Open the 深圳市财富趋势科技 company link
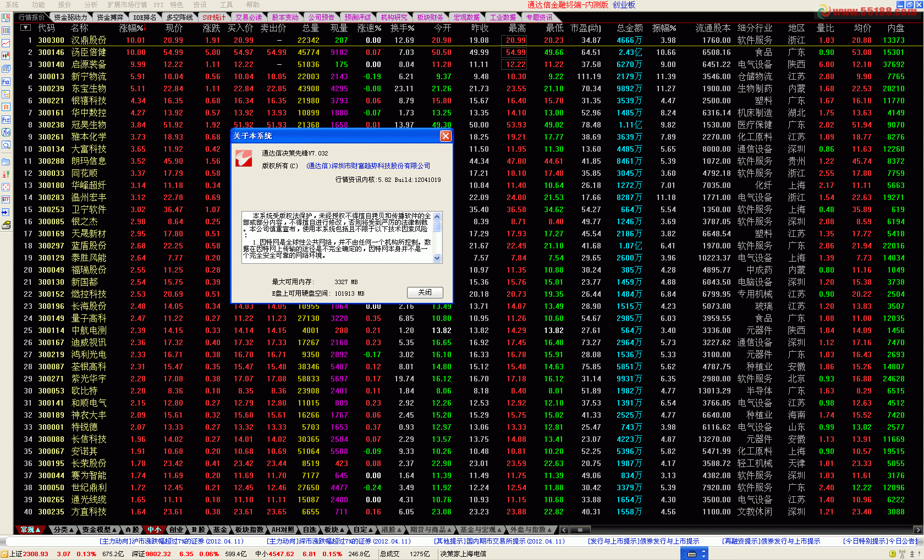Screen dimensions: 924x560 pos(368,166)
